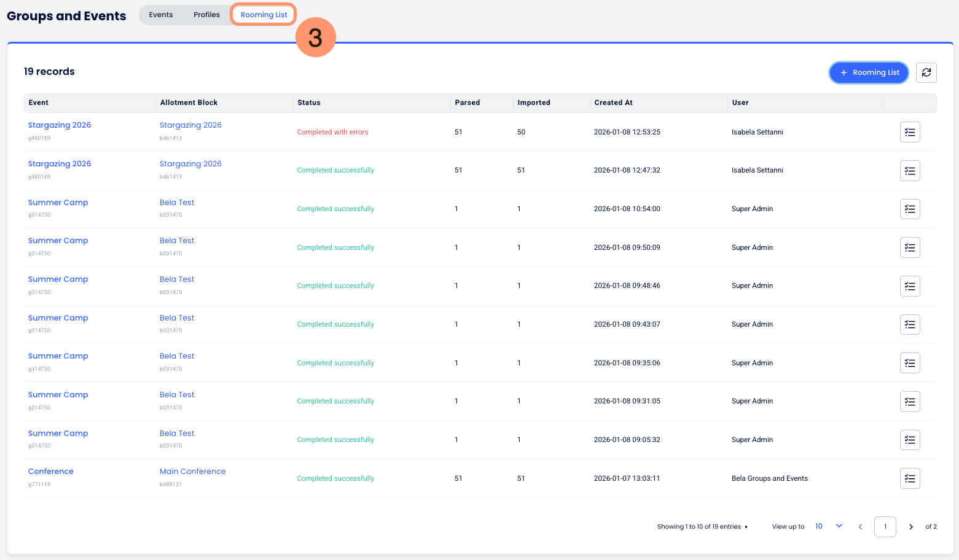Click the refresh icon beside Rooming List button
The image size is (959, 560).
point(926,72)
